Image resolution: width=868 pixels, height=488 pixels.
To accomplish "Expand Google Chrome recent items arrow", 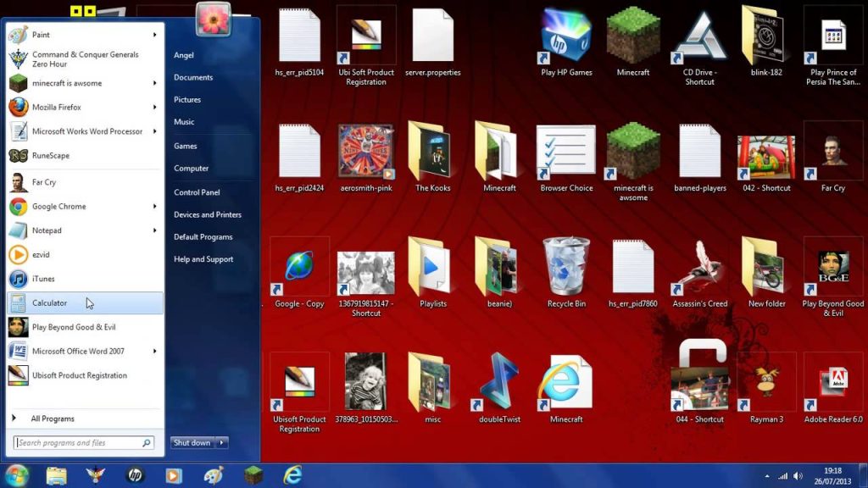I will [x=155, y=207].
